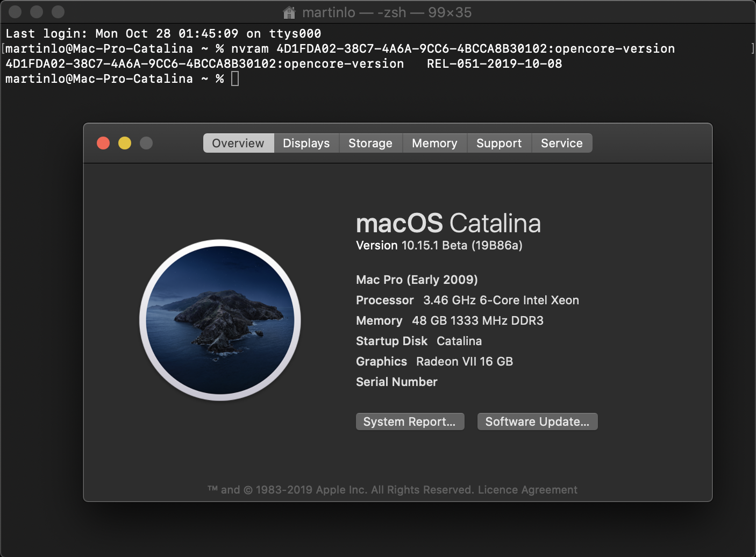Image resolution: width=756 pixels, height=557 pixels.
Task: Click the macOS Catalina island logo
Action: click(220, 320)
